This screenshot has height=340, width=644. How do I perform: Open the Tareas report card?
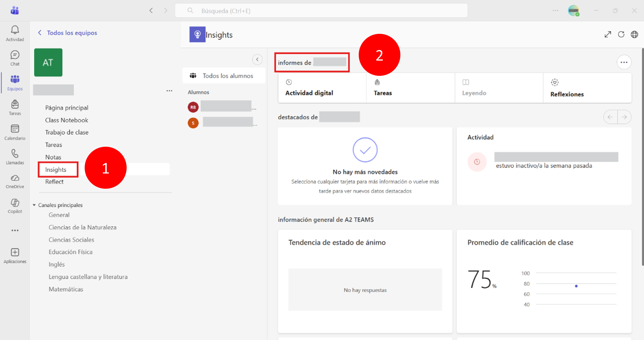411,88
